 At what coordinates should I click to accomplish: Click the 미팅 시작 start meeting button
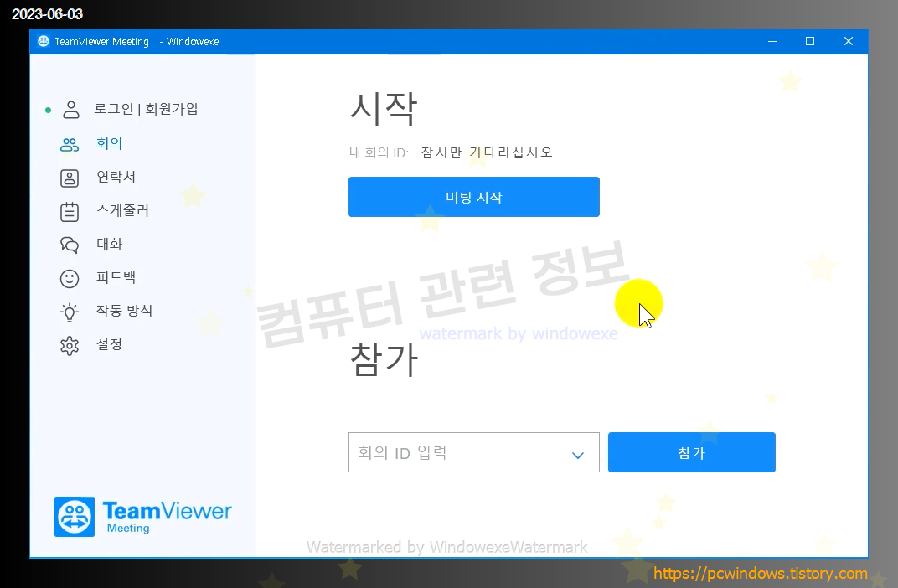point(473,197)
